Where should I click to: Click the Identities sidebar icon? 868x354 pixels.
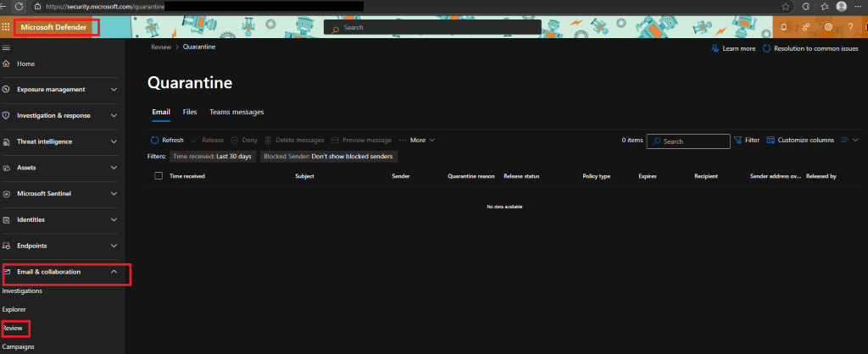pyautogui.click(x=6, y=219)
